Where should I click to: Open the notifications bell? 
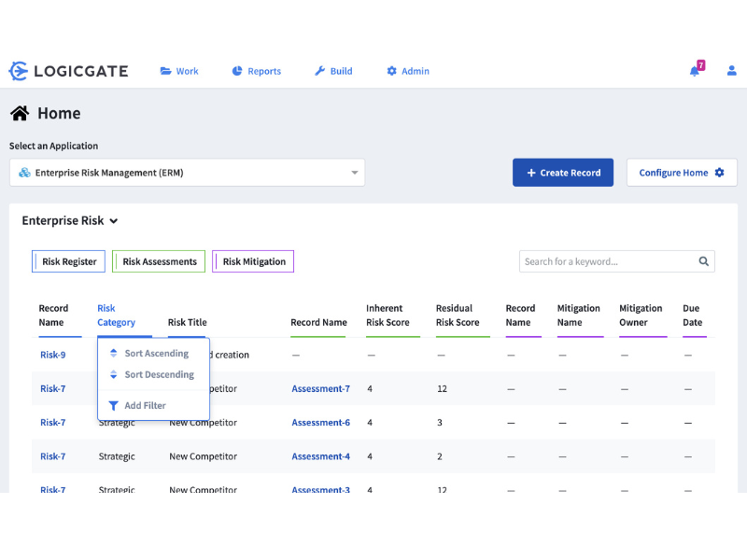[695, 71]
